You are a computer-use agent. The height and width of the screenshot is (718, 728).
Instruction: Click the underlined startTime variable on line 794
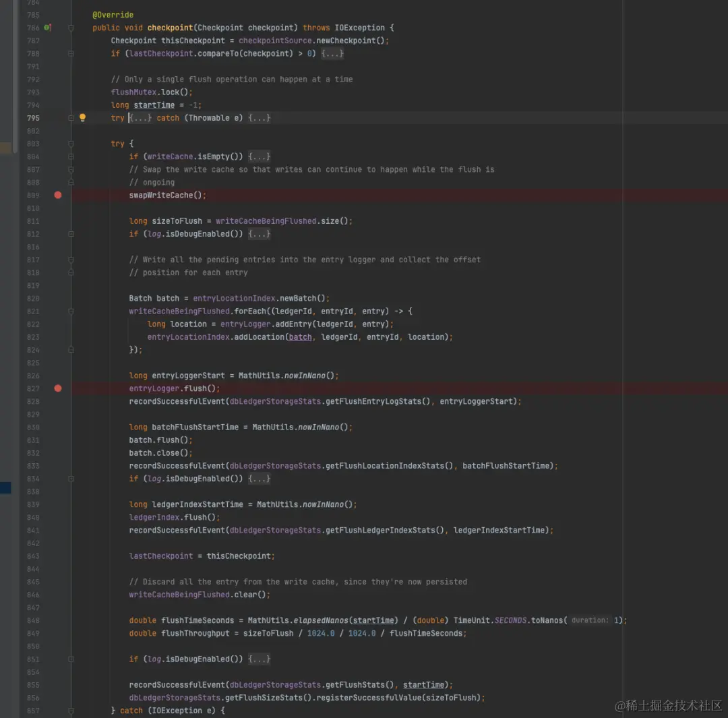coord(154,105)
